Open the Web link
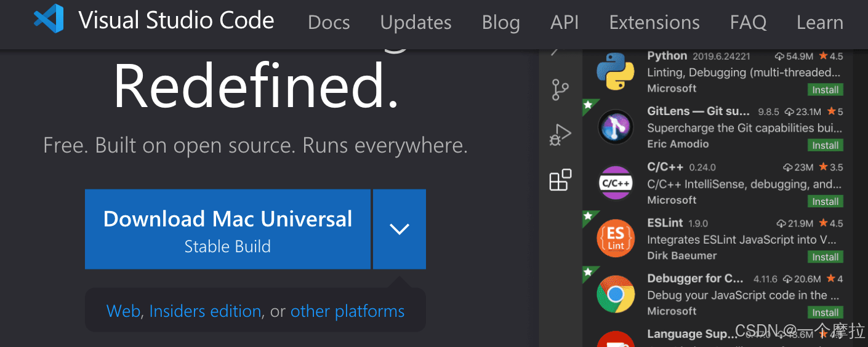 (123, 311)
